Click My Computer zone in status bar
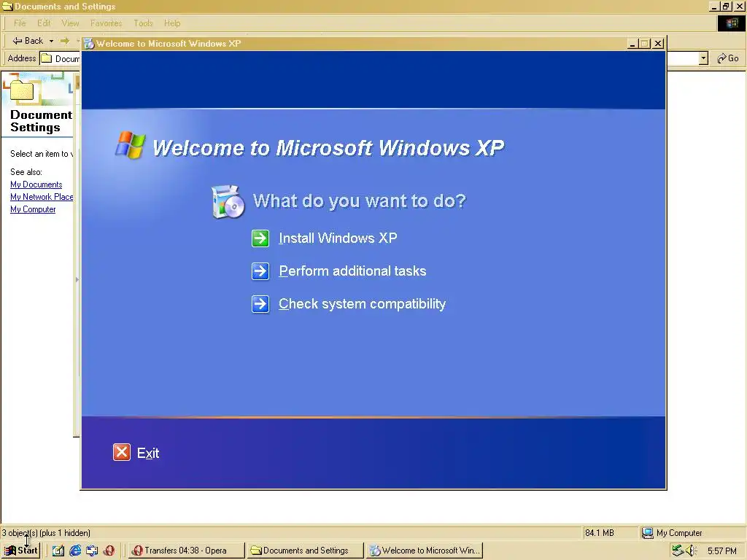This screenshot has width=747, height=560. click(672, 533)
